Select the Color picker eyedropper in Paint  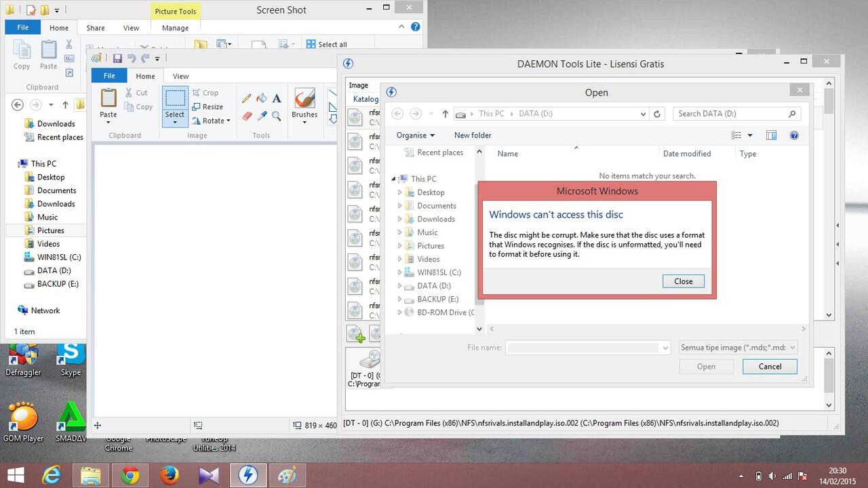point(262,116)
